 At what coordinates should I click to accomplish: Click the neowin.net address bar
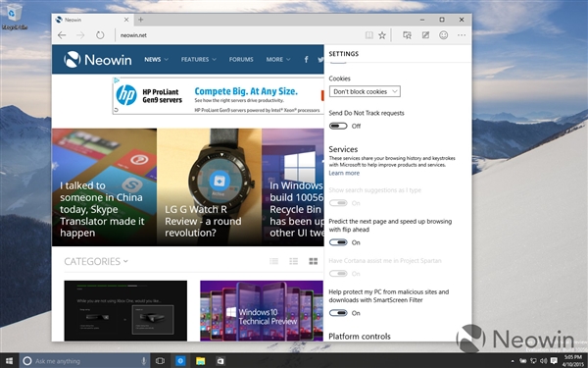pyautogui.click(x=240, y=35)
